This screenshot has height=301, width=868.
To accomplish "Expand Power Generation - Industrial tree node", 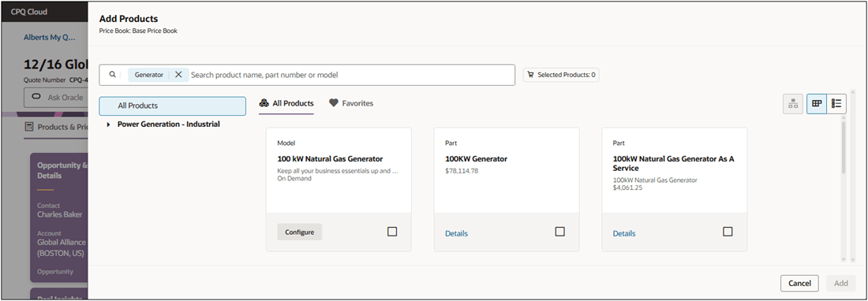I will coord(109,124).
